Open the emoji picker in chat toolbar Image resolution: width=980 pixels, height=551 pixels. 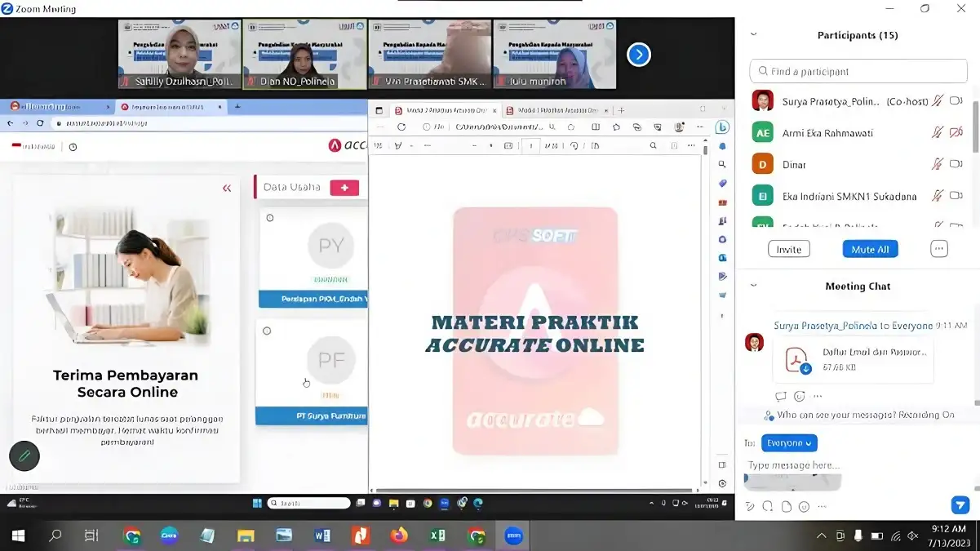pyautogui.click(x=805, y=506)
